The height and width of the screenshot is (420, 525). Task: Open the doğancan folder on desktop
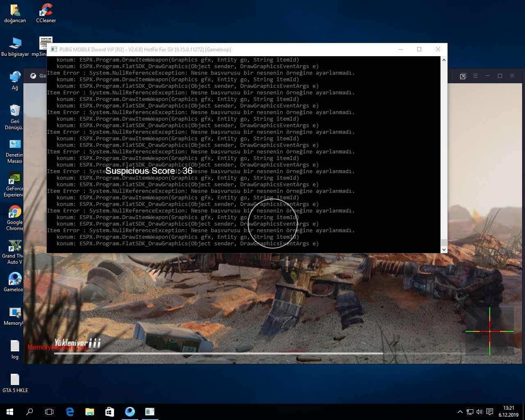click(x=15, y=14)
